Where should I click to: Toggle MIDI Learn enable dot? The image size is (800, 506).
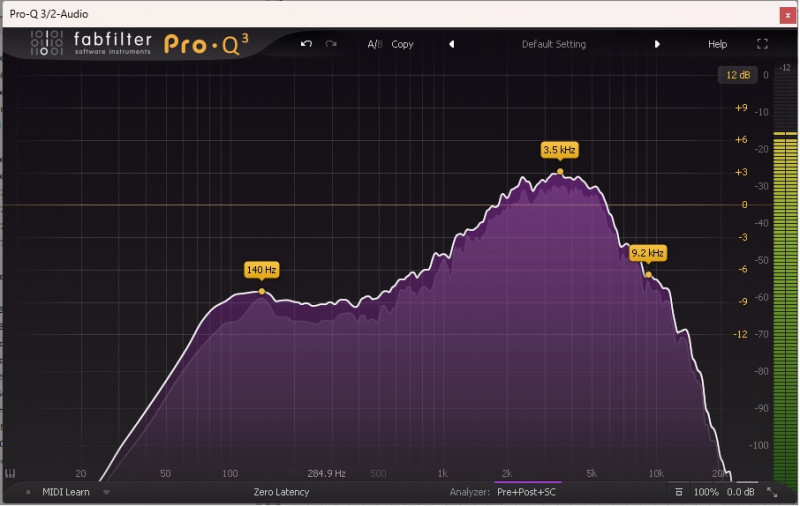click(28, 492)
